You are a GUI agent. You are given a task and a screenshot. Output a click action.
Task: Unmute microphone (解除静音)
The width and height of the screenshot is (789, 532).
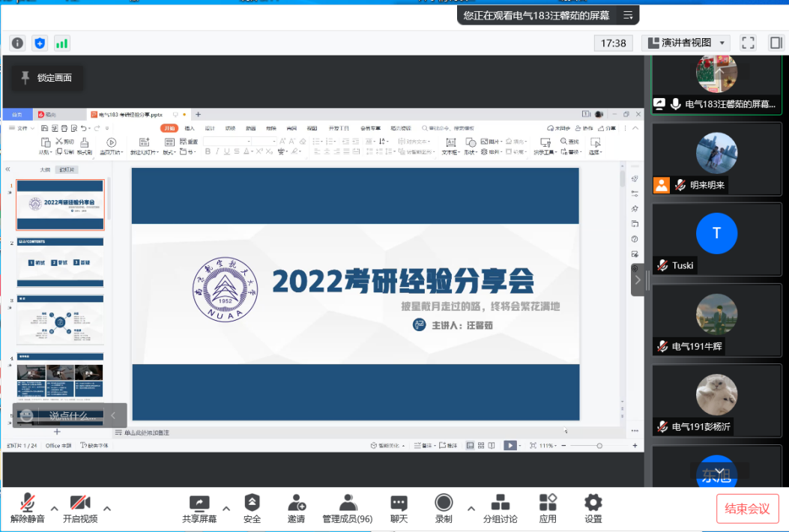click(28, 503)
